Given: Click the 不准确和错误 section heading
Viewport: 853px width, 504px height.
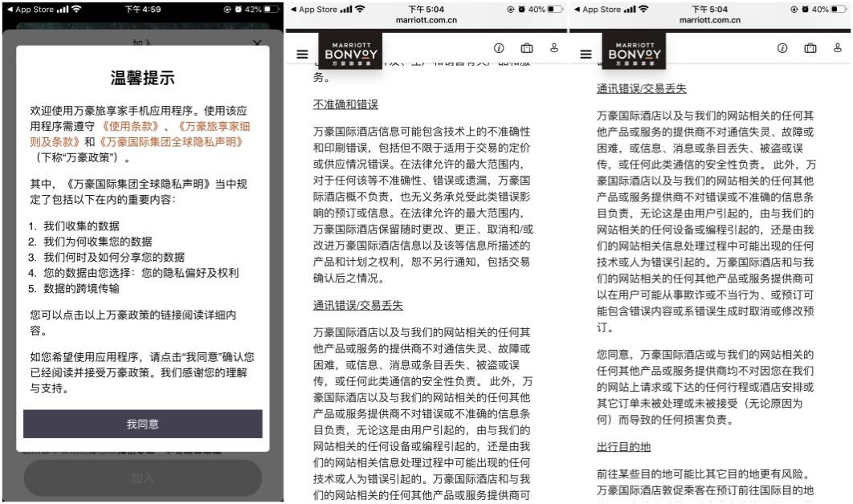Looking at the screenshot, I should (345, 105).
